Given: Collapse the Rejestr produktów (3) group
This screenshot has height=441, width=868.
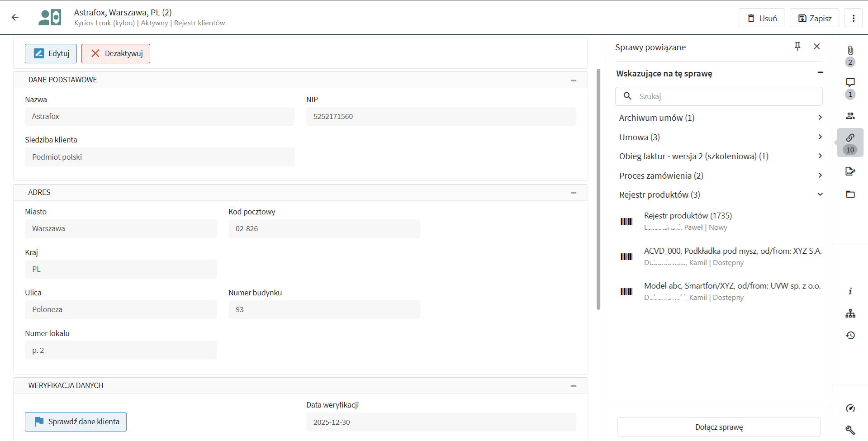Looking at the screenshot, I should (x=820, y=194).
